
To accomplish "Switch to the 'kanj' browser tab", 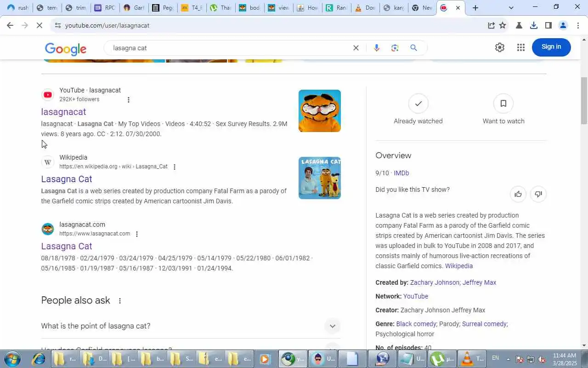I will point(394,8).
